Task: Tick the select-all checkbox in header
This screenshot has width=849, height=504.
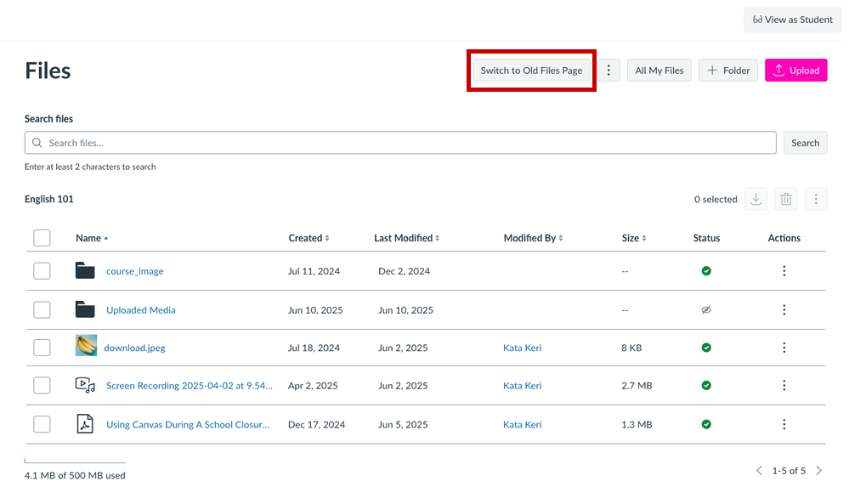Action: click(x=42, y=238)
